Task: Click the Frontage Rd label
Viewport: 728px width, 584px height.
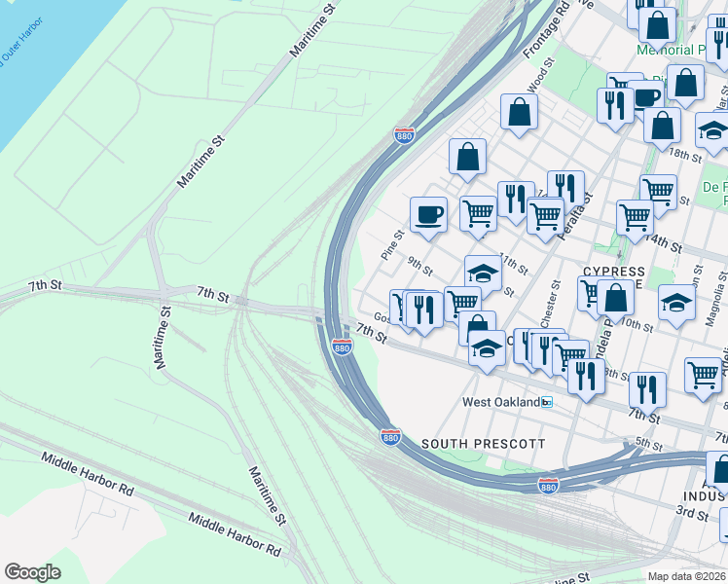Action: 546,30
